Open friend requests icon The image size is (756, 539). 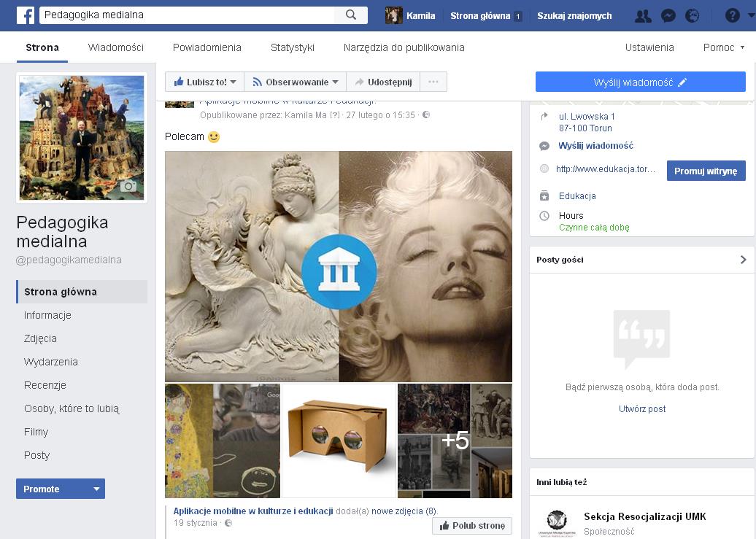tap(643, 15)
